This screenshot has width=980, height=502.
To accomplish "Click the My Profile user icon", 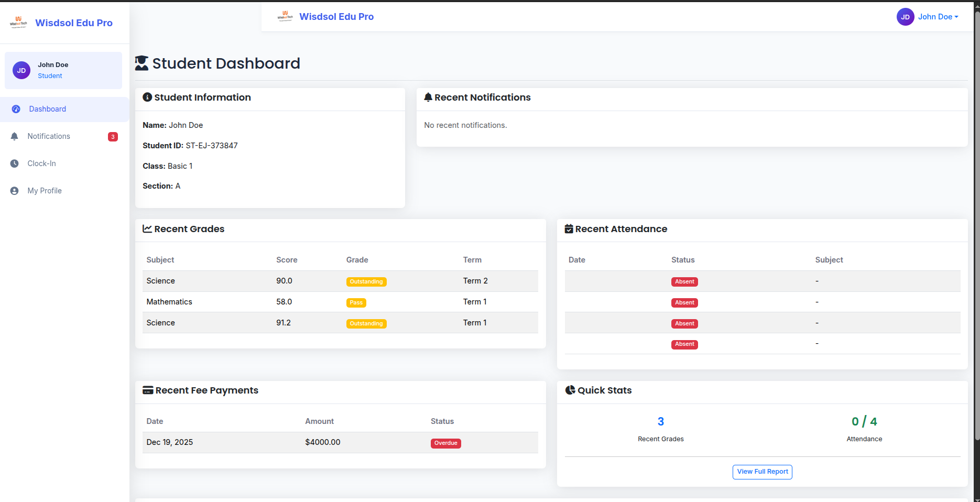I will click(15, 191).
